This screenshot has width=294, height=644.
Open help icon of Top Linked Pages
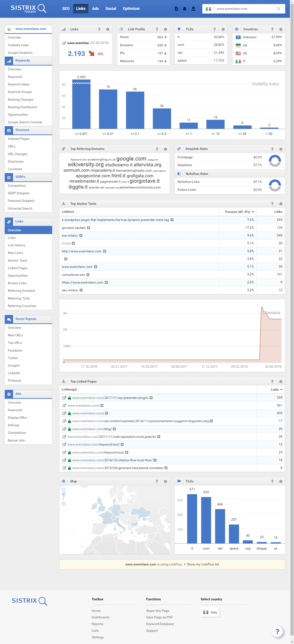pyautogui.click(x=272, y=381)
